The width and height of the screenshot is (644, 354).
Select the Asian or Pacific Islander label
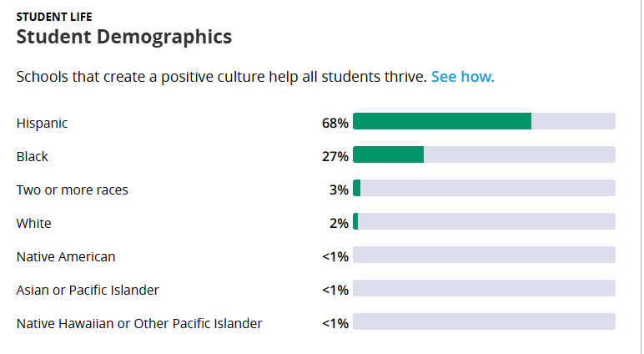(88, 290)
